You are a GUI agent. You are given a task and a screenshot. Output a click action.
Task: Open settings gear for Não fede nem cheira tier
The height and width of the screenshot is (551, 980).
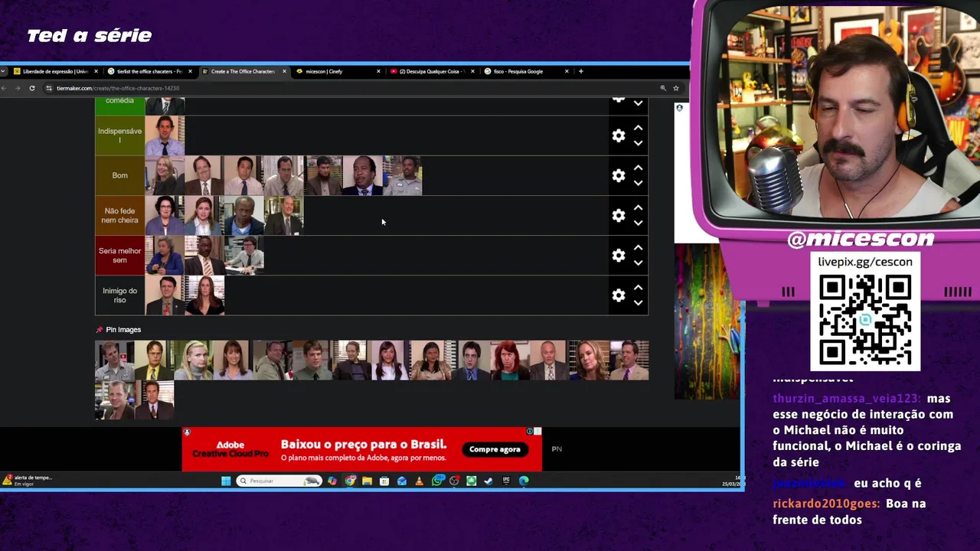point(619,215)
